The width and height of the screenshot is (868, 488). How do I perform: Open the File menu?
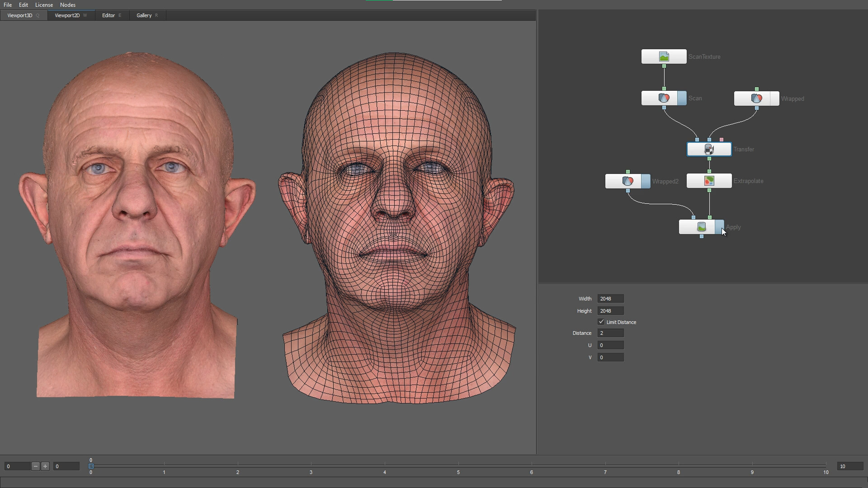click(7, 5)
